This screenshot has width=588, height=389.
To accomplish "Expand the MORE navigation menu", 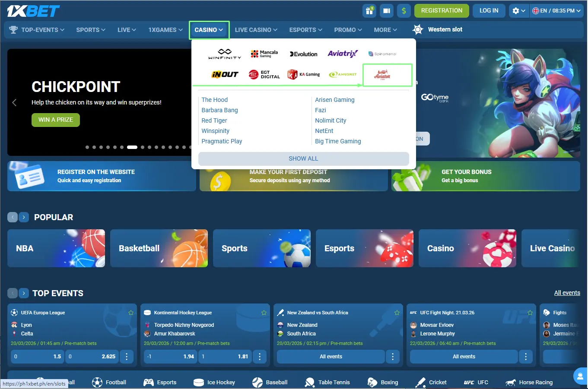I will point(385,30).
